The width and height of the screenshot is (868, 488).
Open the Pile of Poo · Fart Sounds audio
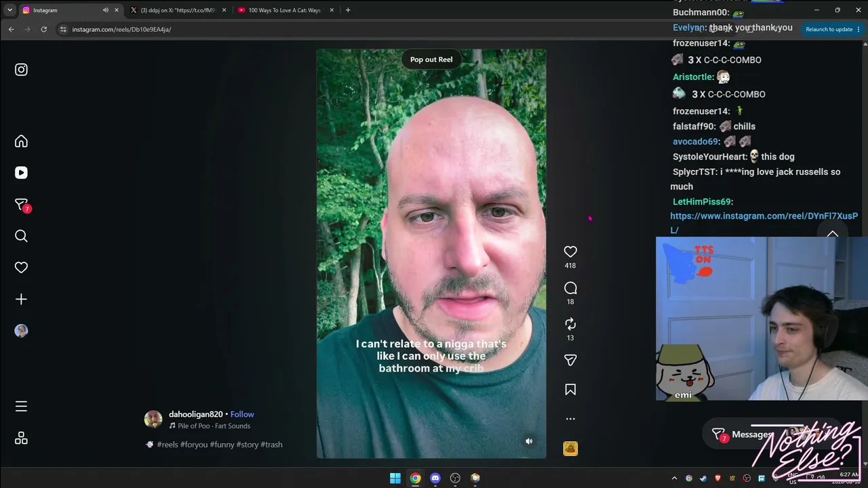click(210, 426)
